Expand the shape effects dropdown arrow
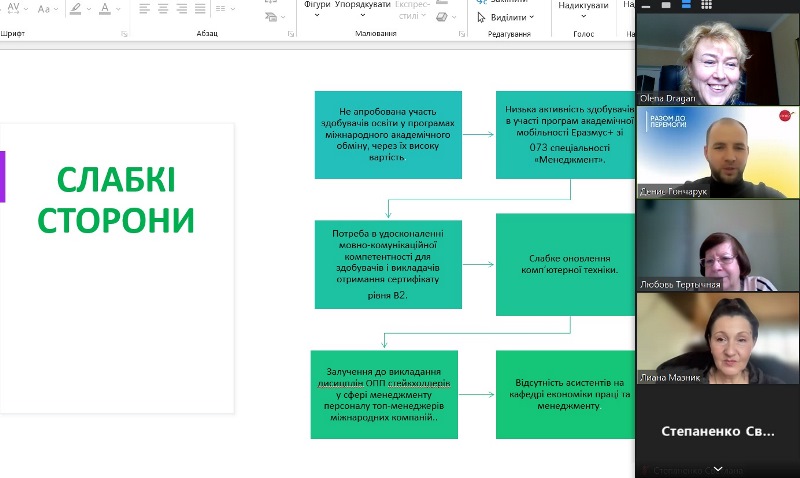 pos(454,18)
